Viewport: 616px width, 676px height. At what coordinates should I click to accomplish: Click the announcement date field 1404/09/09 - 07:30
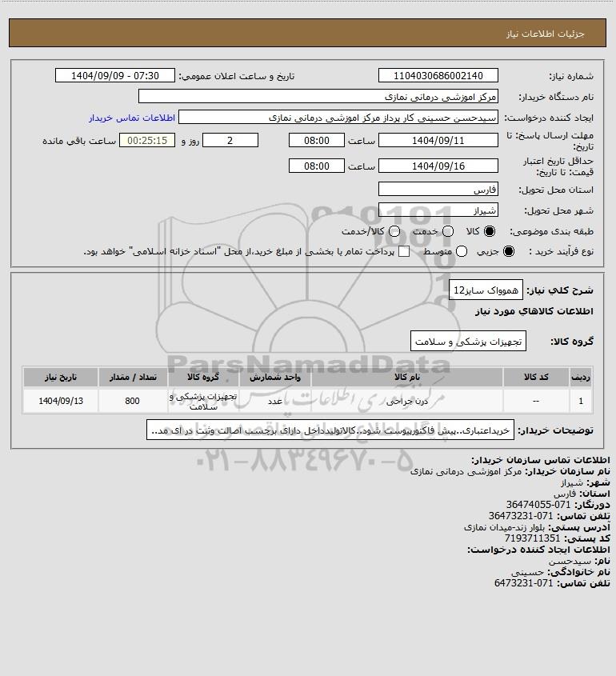(x=115, y=75)
